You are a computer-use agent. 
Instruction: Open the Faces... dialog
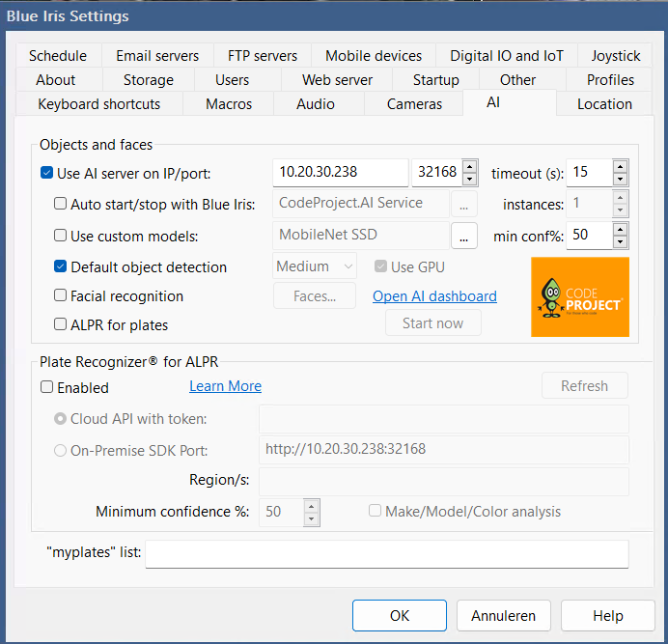[x=315, y=295]
